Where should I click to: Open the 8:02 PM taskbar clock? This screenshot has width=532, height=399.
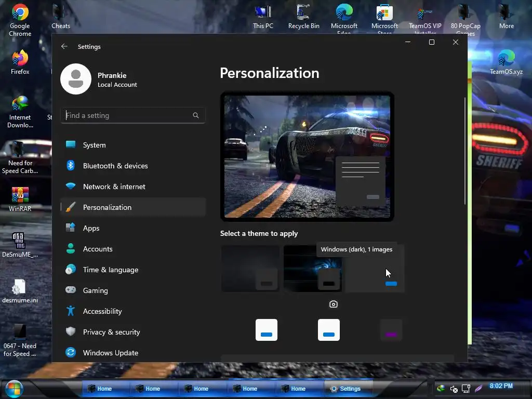[501, 386]
